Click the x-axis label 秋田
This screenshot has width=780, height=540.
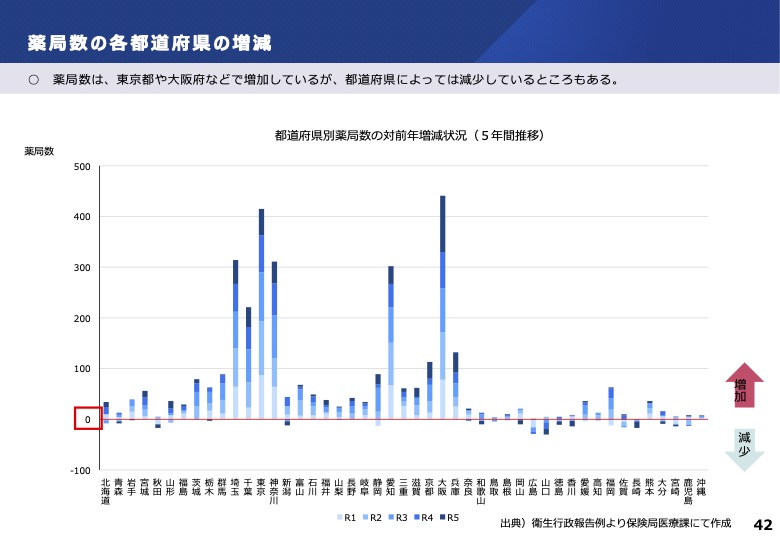pyautogui.click(x=157, y=487)
